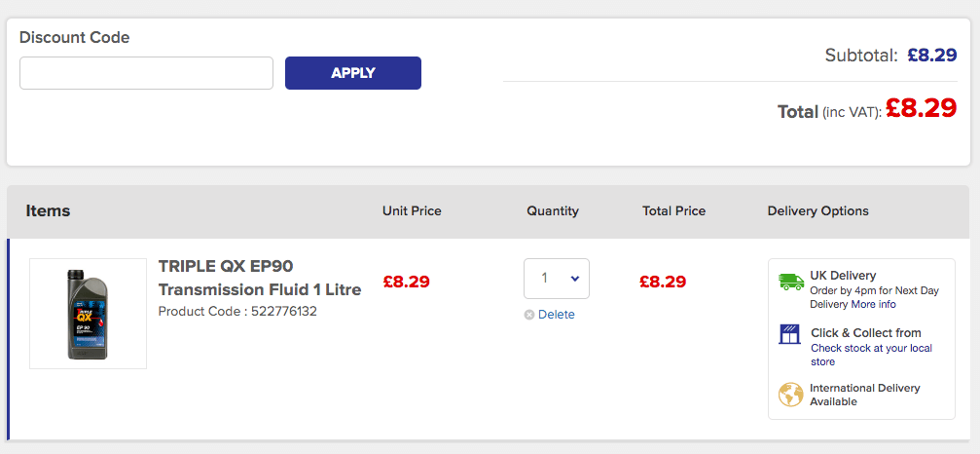Click the Click & Collect from label

(866, 332)
